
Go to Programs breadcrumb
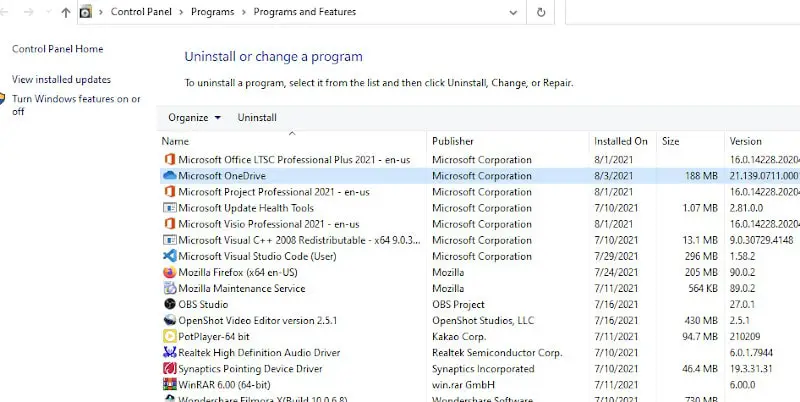tap(212, 12)
